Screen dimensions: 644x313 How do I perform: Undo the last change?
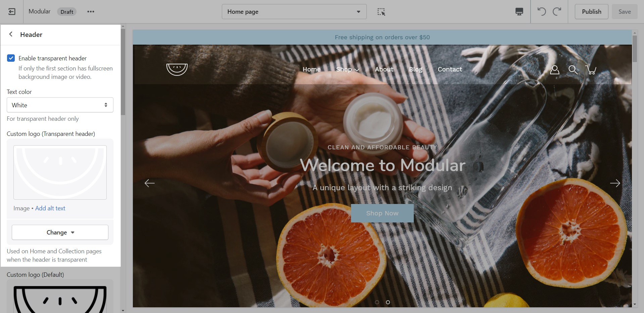point(541,12)
